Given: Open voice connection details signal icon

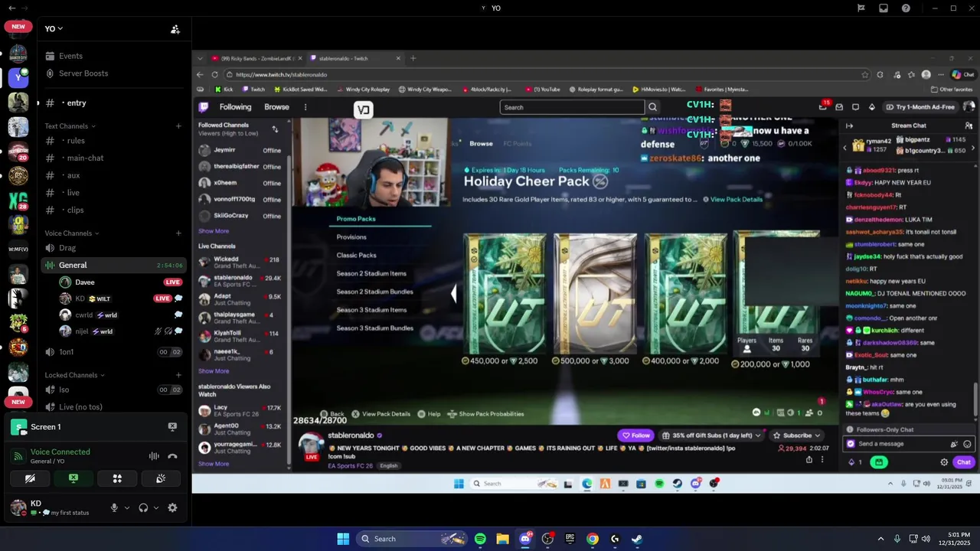Looking at the screenshot, I should (x=18, y=456).
